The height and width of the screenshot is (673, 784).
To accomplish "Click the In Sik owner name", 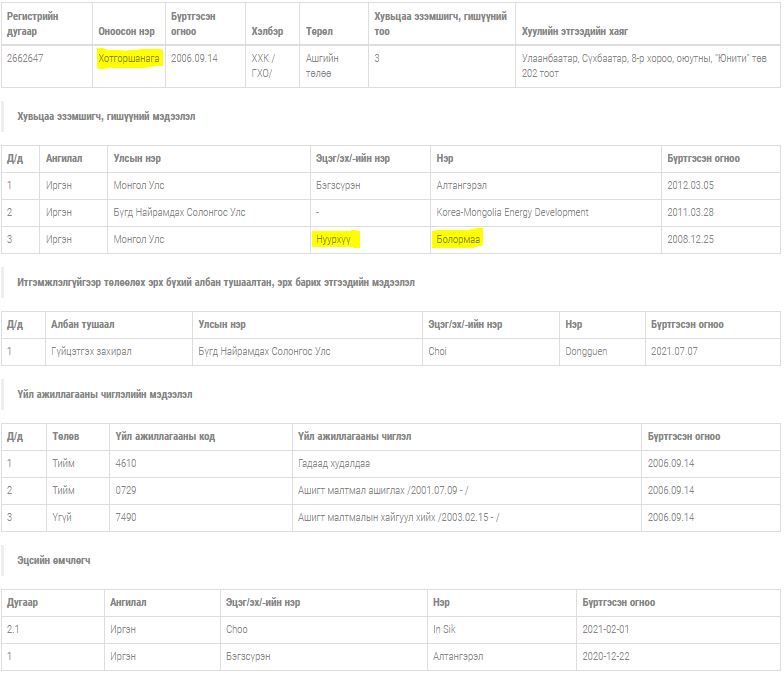I will [x=443, y=630].
